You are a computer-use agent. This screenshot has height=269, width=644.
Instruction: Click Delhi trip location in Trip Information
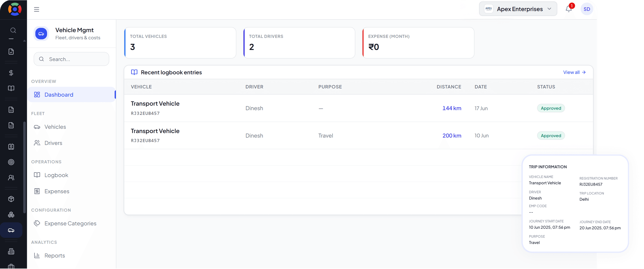tap(584, 199)
